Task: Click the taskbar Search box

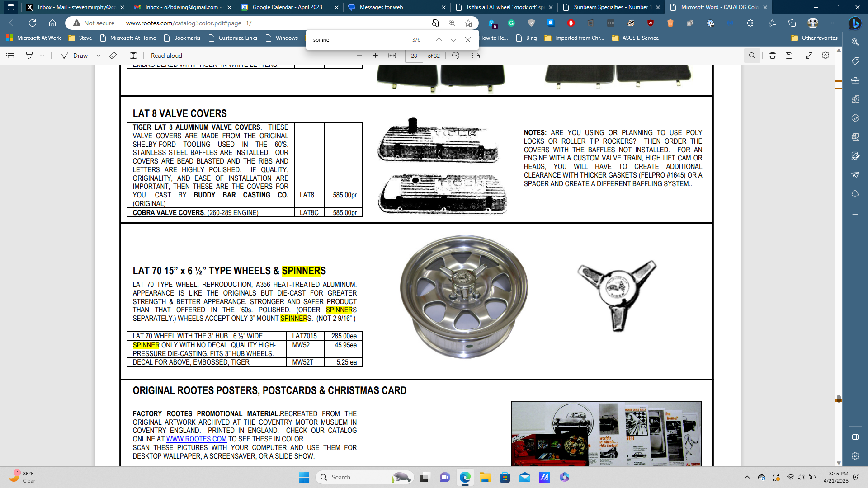Action: coord(364,477)
